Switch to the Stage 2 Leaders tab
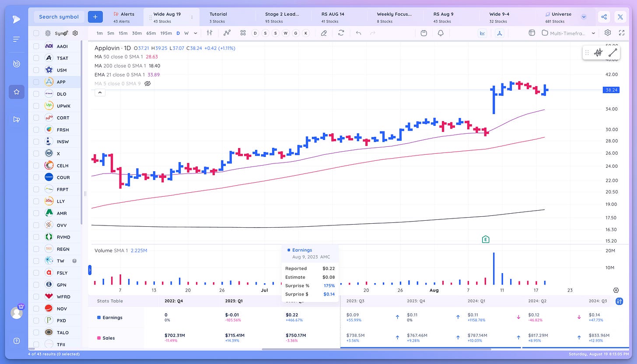The height and width of the screenshot is (364, 637). [x=282, y=17]
